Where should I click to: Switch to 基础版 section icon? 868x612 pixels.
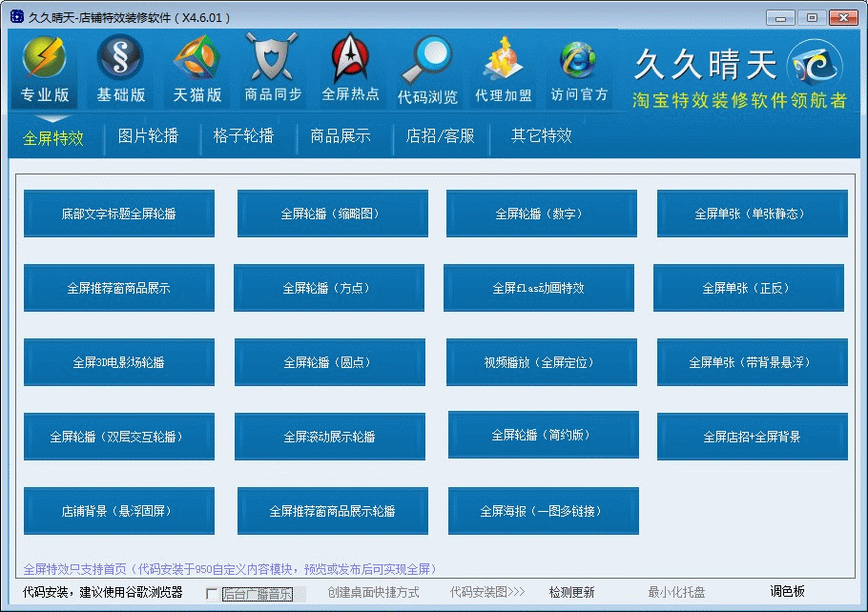click(x=121, y=61)
